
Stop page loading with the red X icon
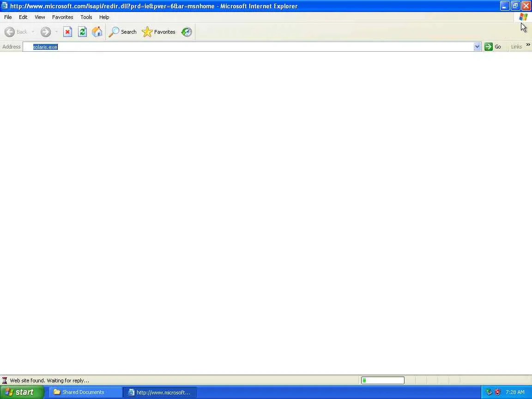[x=67, y=32]
